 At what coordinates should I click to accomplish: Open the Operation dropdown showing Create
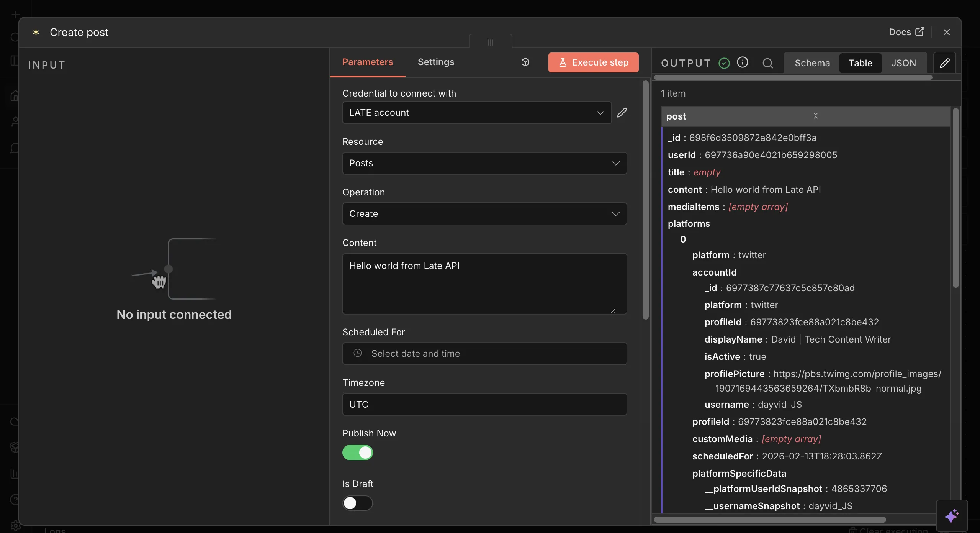coord(484,213)
